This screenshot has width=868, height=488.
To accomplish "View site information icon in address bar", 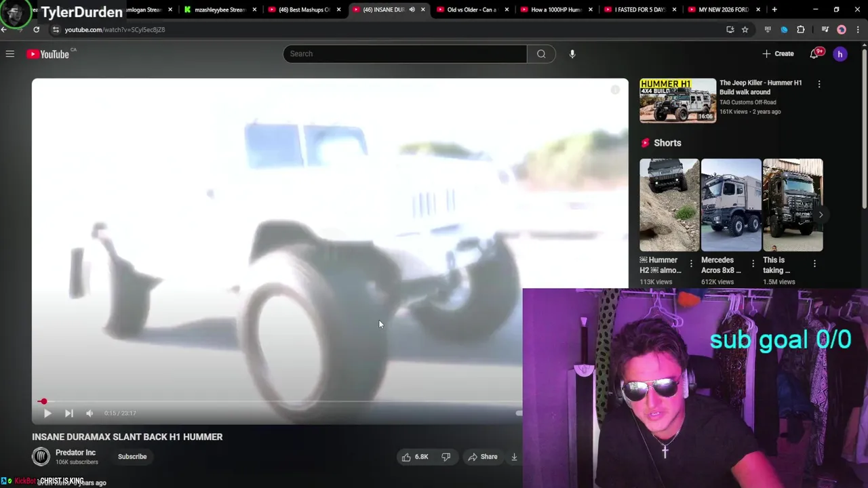I will click(56, 29).
